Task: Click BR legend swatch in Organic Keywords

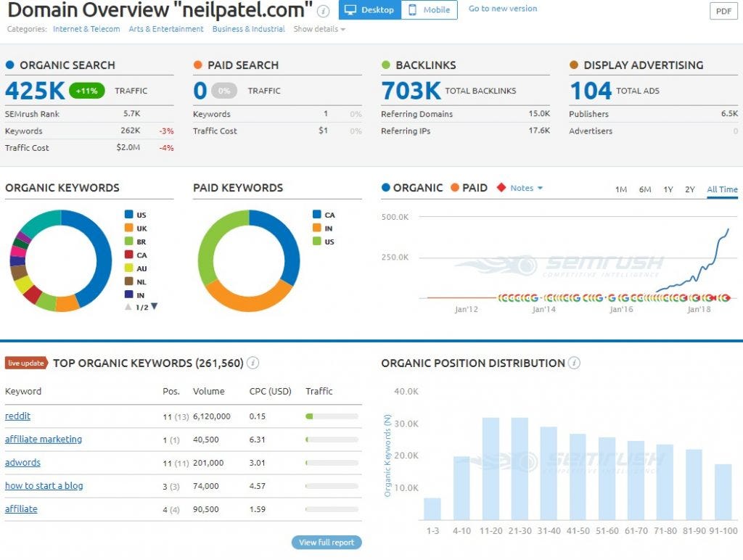Action: point(129,241)
